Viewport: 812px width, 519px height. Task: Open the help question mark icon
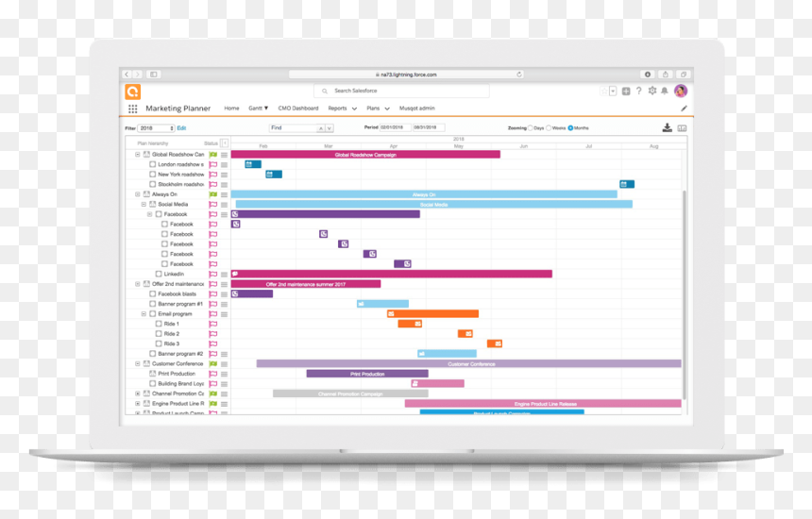[x=638, y=92]
